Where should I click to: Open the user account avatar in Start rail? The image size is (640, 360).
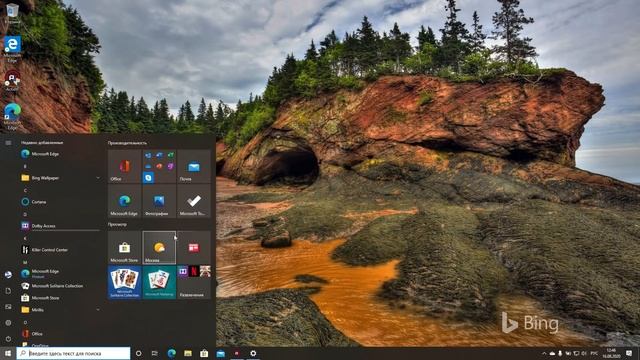[8, 275]
